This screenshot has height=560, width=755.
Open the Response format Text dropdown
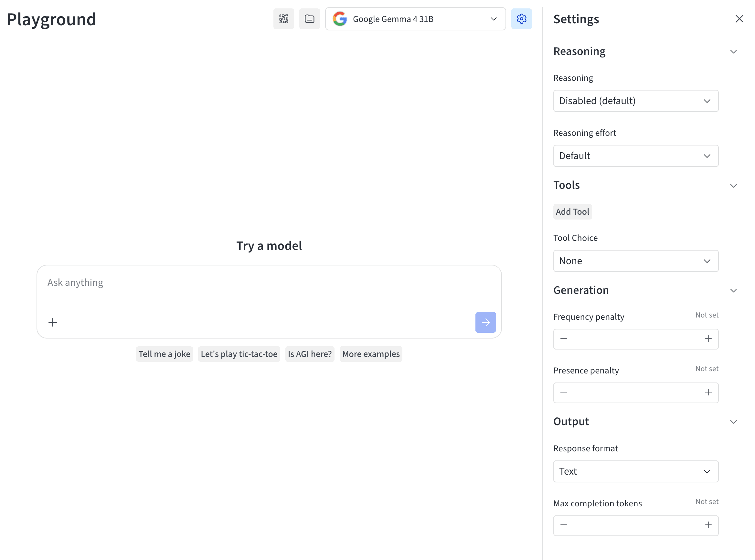(x=636, y=471)
